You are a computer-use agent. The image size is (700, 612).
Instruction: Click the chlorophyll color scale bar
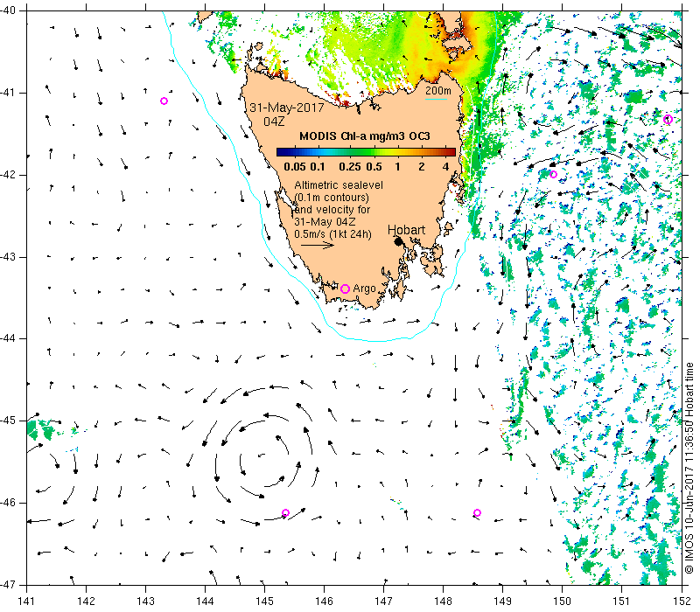coord(366,152)
